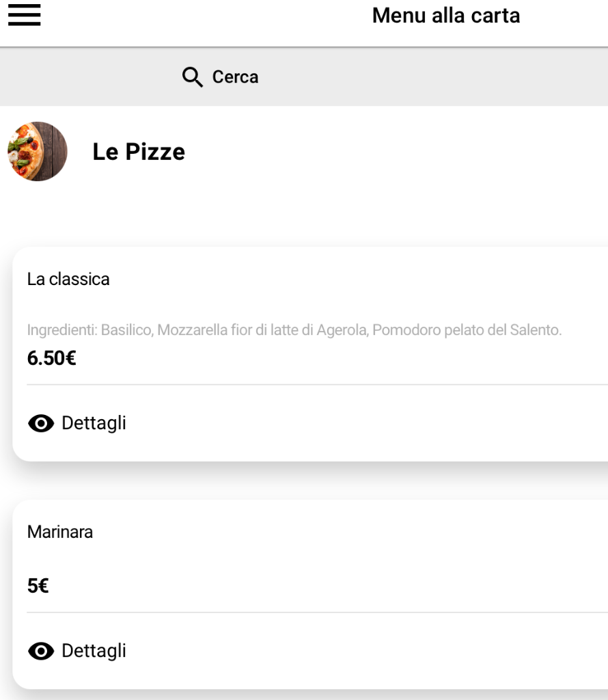
Task: Select the Le Pizze category heading
Action: click(x=139, y=152)
